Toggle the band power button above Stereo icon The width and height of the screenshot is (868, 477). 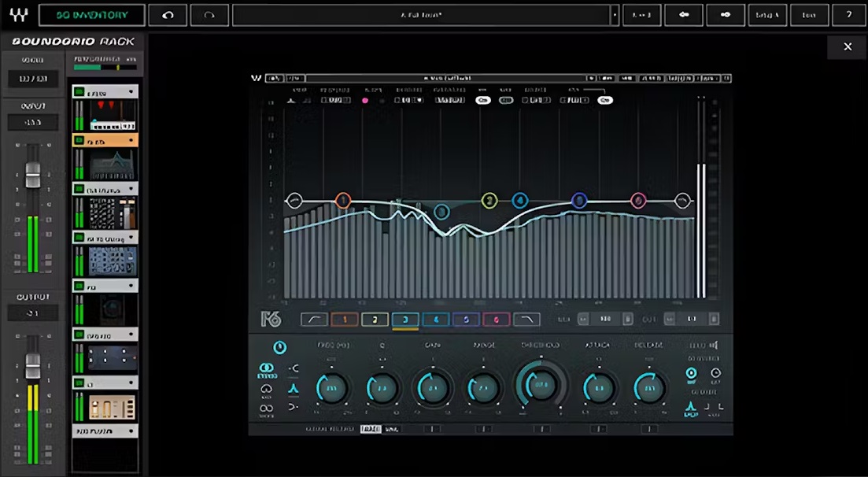pyautogui.click(x=280, y=347)
